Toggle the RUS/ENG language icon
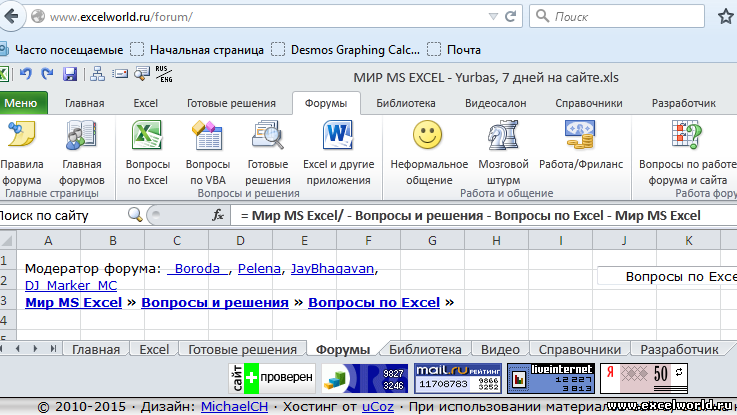The height and width of the screenshot is (415, 737). point(164,74)
